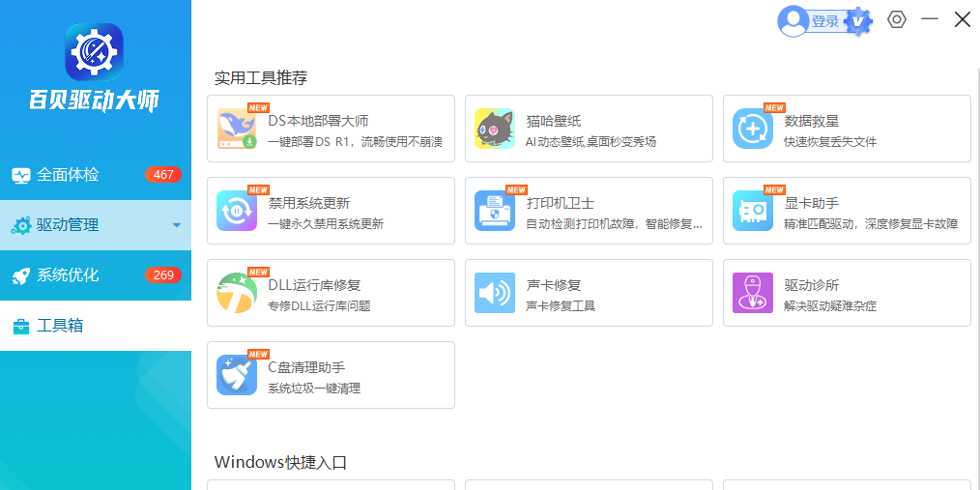Open the 系统优化 sidebar tab
The image size is (980, 490).
(x=68, y=275)
